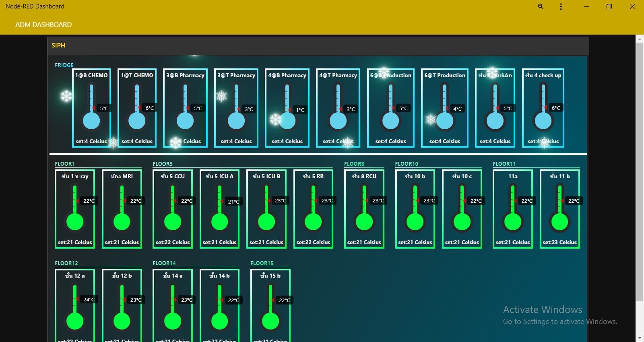Image resolution: width=644 pixels, height=342 pixels.
Task: Click set:4 Celsius under 6@T Production
Action: tap(445, 142)
